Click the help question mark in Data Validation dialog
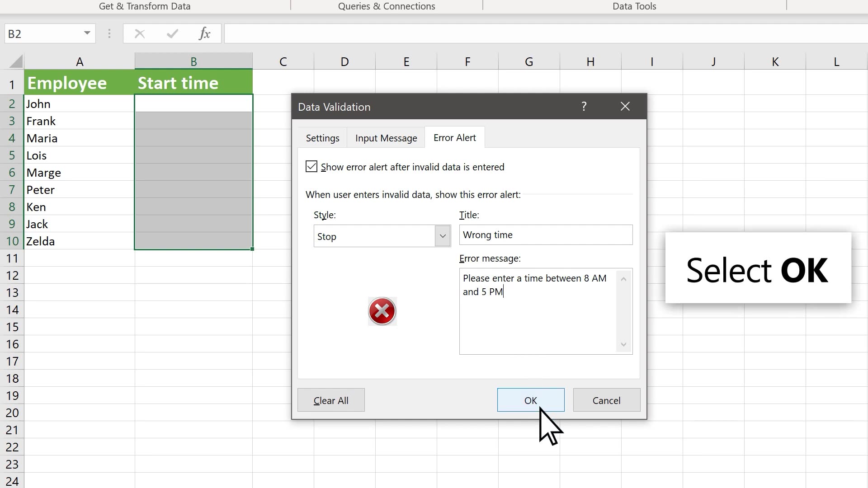This screenshot has height=488, width=868. (x=584, y=106)
